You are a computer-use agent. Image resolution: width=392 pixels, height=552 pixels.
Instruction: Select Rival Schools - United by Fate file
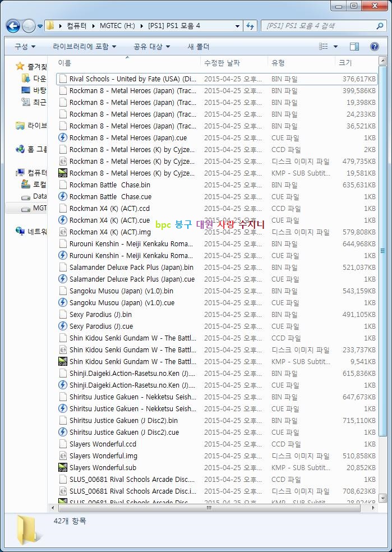[217, 79]
